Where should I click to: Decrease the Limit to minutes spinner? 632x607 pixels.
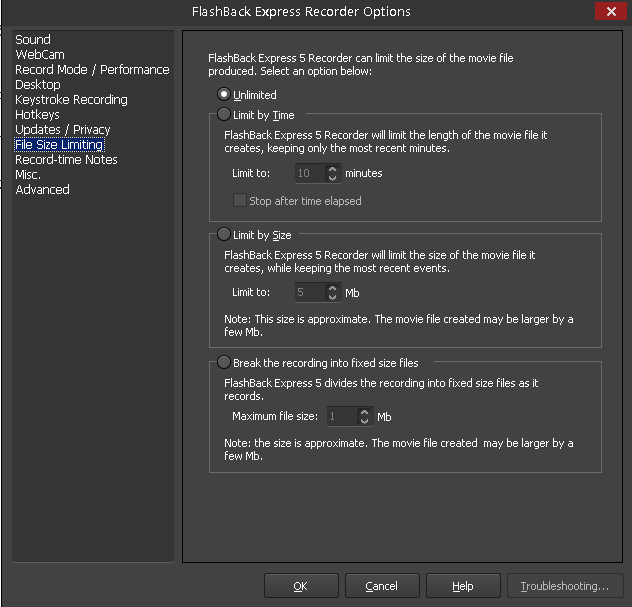click(332, 178)
